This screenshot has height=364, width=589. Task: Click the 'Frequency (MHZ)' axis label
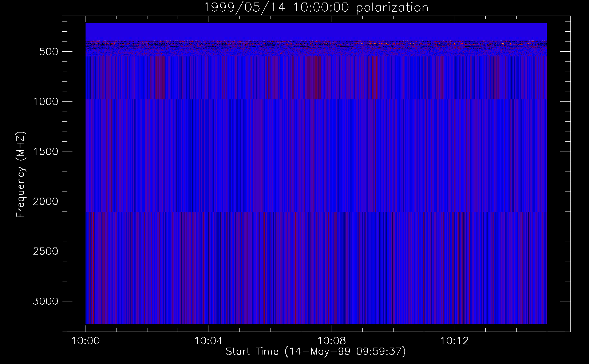[x=21, y=175]
